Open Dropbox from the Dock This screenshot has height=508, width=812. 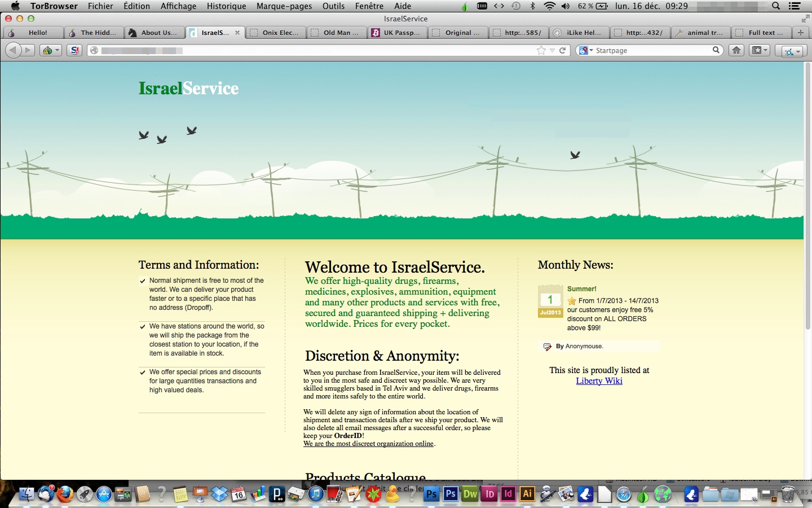click(x=219, y=494)
